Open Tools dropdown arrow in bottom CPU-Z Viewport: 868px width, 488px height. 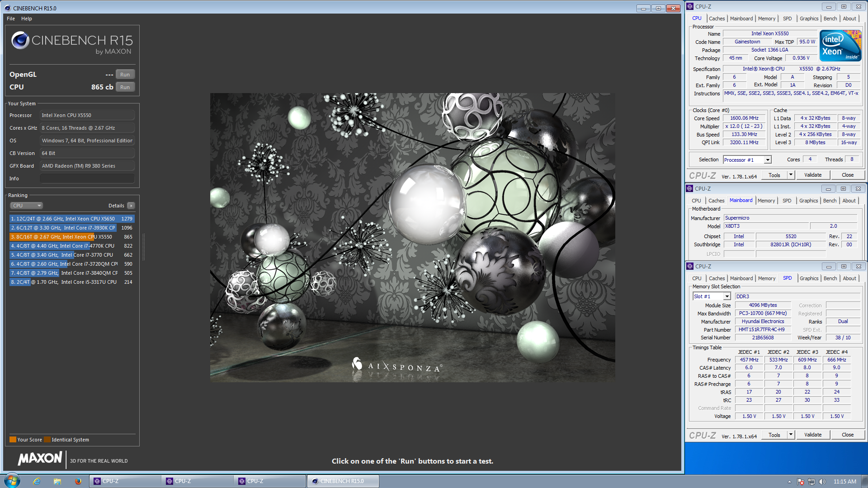point(791,435)
